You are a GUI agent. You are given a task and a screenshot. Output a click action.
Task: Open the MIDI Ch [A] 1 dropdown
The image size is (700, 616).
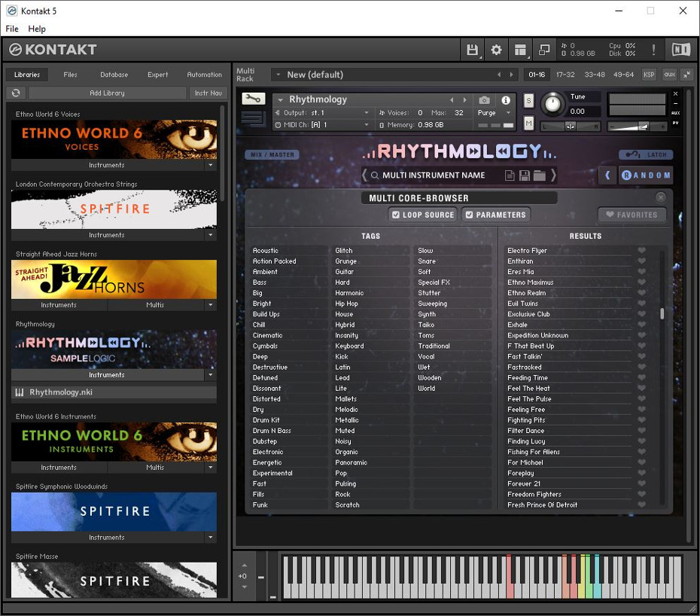point(367,125)
